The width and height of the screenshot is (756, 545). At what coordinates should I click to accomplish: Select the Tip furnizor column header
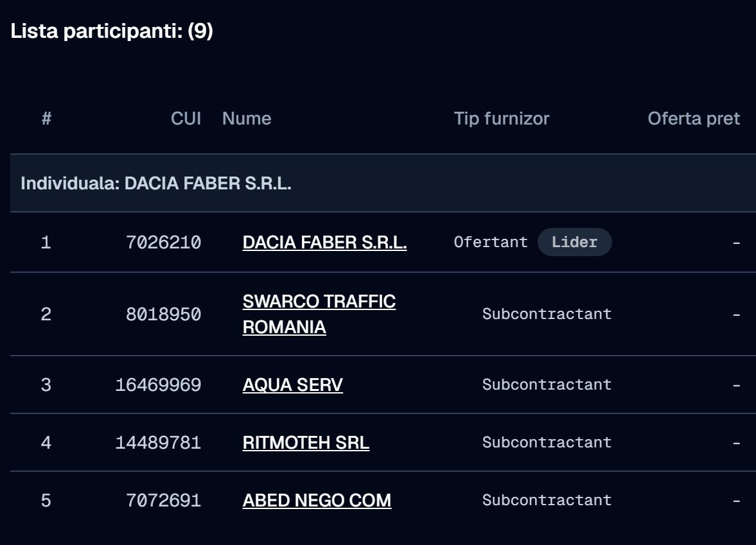click(x=502, y=119)
